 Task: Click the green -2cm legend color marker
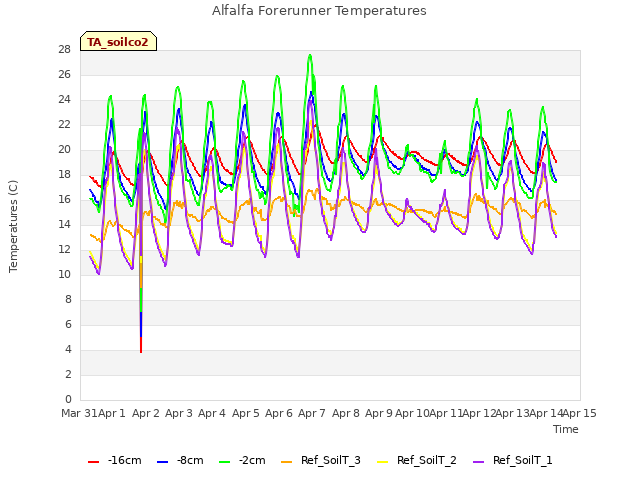click(224, 462)
